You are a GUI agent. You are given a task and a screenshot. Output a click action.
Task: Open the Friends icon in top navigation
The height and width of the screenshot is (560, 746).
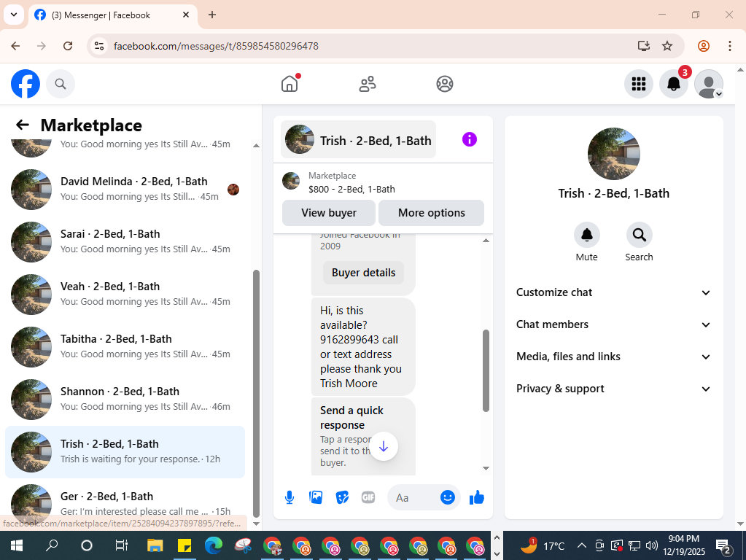pyautogui.click(x=367, y=84)
